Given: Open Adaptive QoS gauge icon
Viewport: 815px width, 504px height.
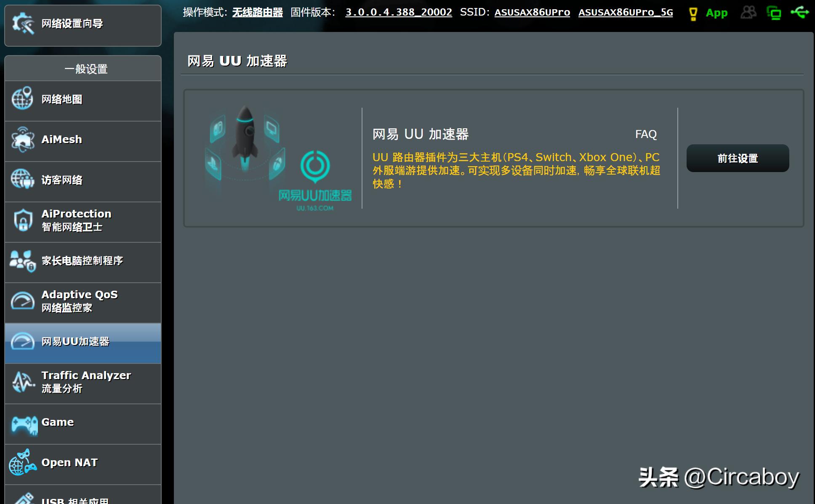Looking at the screenshot, I should tap(23, 300).
